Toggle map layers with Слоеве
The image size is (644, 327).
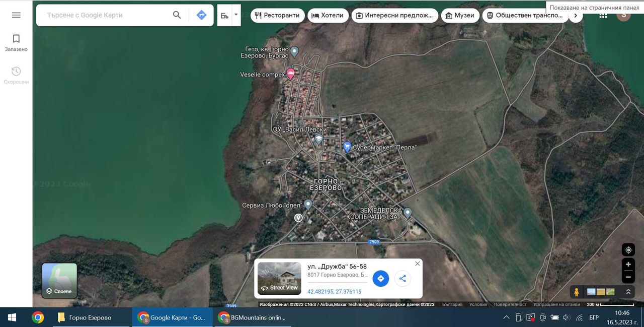click(x=59, y=281)
